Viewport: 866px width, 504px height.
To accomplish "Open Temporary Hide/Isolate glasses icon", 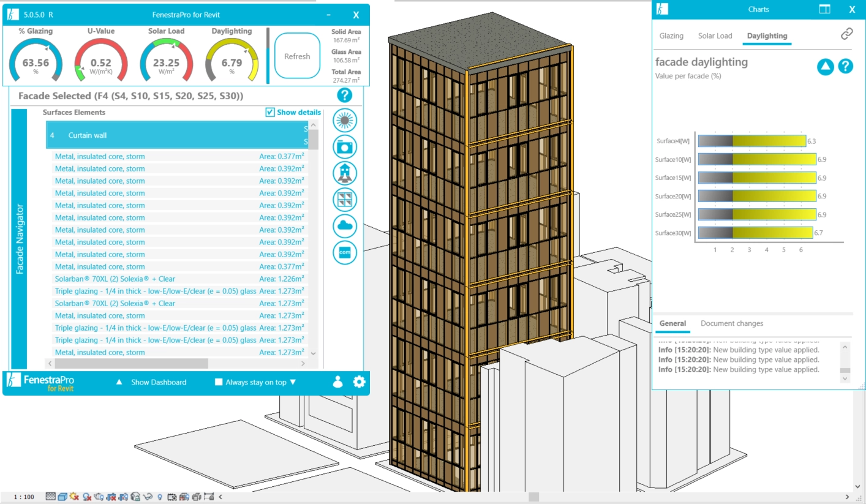I will [x=148, y=497].
